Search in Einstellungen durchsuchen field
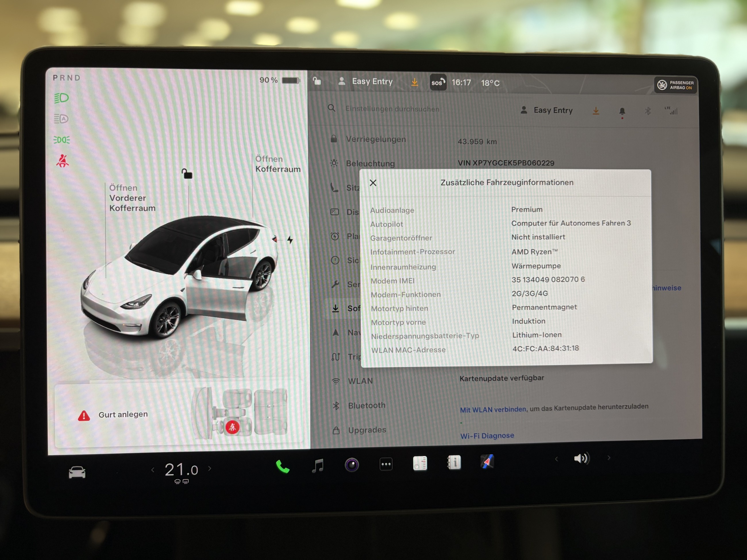Screen dimensions: 747x560 (x=392, y=109)
